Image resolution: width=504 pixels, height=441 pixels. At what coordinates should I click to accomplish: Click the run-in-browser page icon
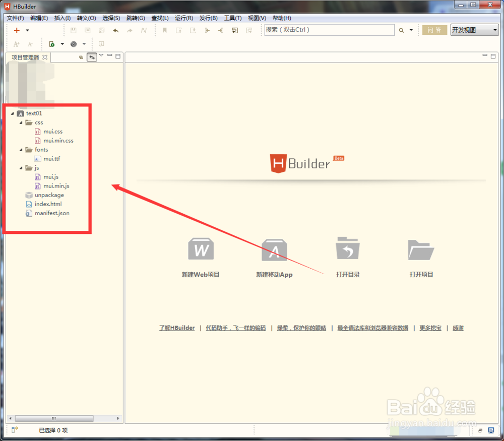click(x=52, y=44)
